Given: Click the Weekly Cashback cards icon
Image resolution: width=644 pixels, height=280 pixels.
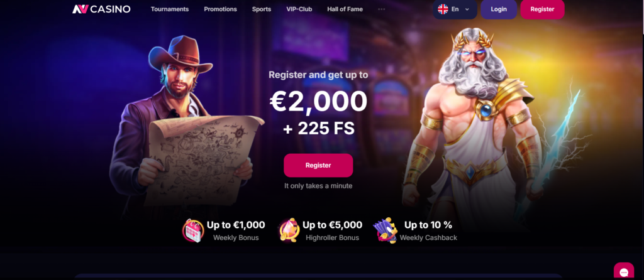Looking at the screenshot, I should click(386, 230).
